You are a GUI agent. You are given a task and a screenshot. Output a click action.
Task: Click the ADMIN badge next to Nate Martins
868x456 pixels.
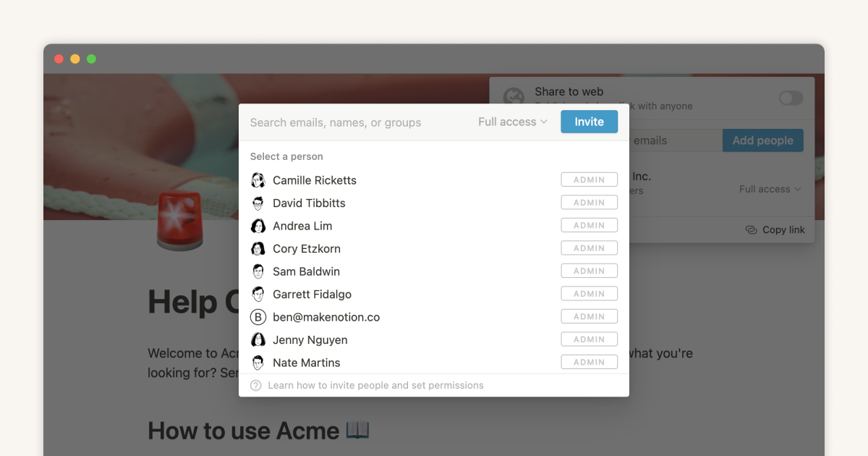[589, 362]
